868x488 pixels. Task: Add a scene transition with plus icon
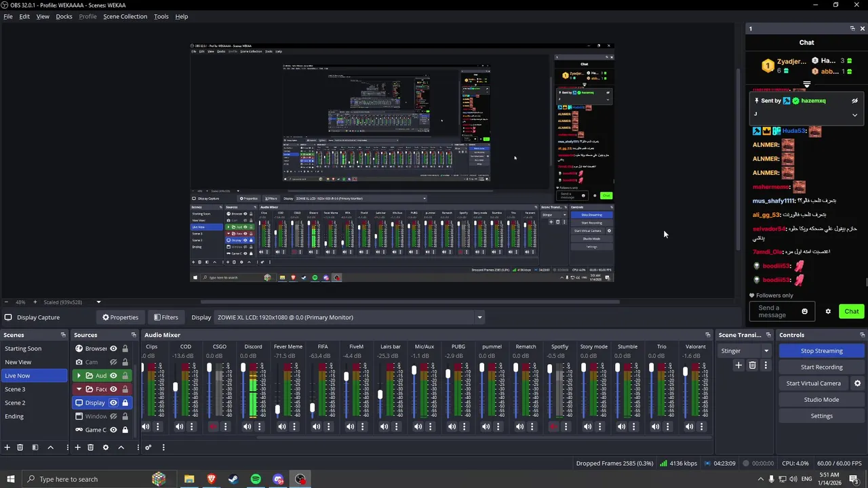click(738, 365)
